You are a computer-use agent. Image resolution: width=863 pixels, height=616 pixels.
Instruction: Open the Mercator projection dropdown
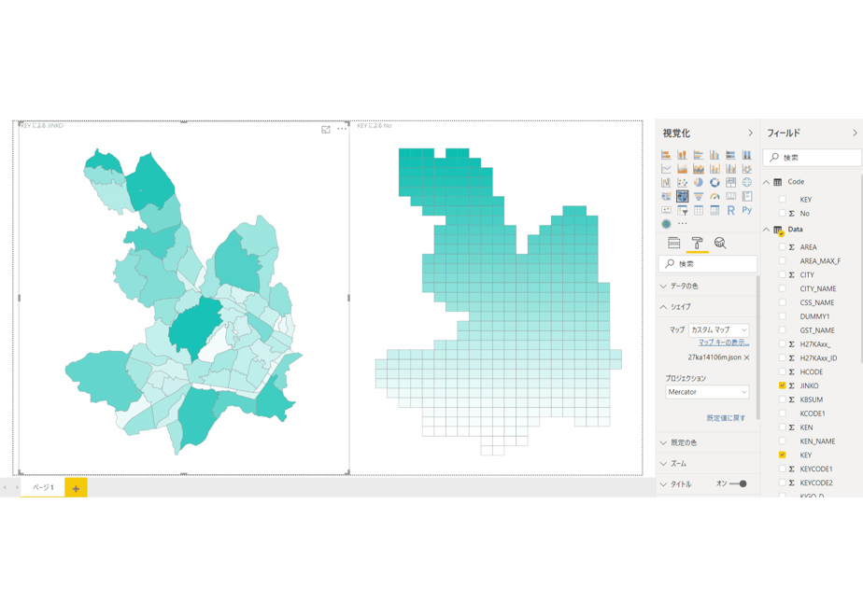tap(707, 392)
